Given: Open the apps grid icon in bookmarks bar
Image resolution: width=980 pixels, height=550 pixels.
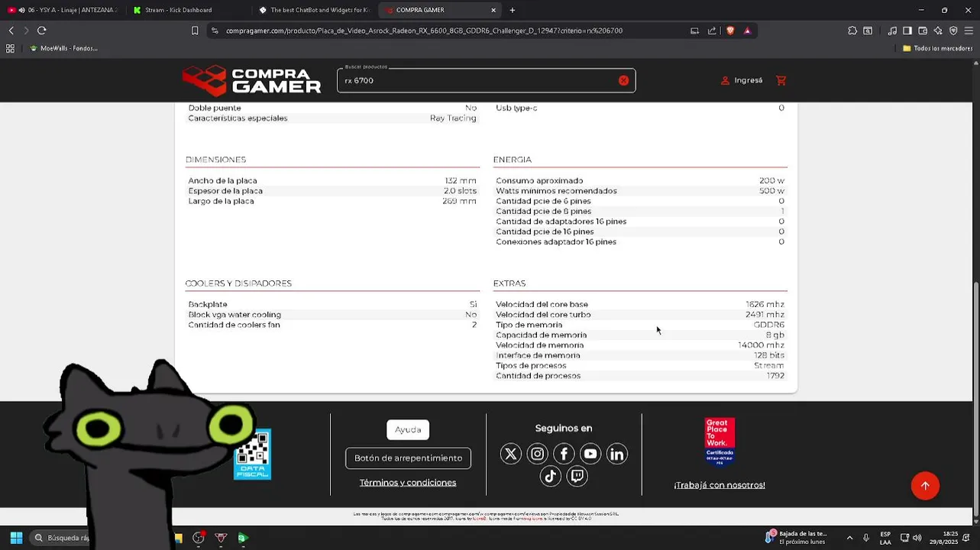Looking at the screenshot, I should pos(10,48).
